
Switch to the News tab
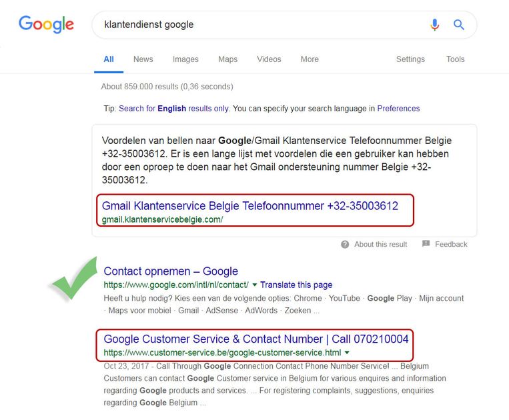pyautogui.click(x=143, y=59)
